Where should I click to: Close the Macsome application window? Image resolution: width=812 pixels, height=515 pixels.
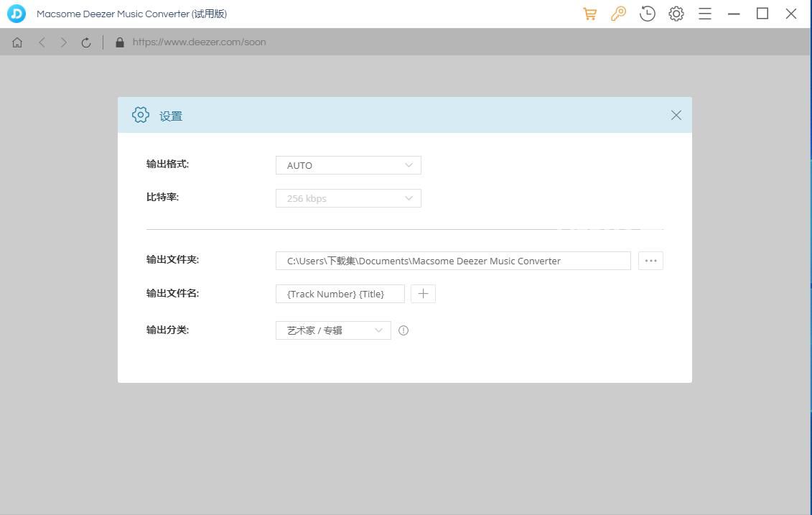tap(790, 14)
